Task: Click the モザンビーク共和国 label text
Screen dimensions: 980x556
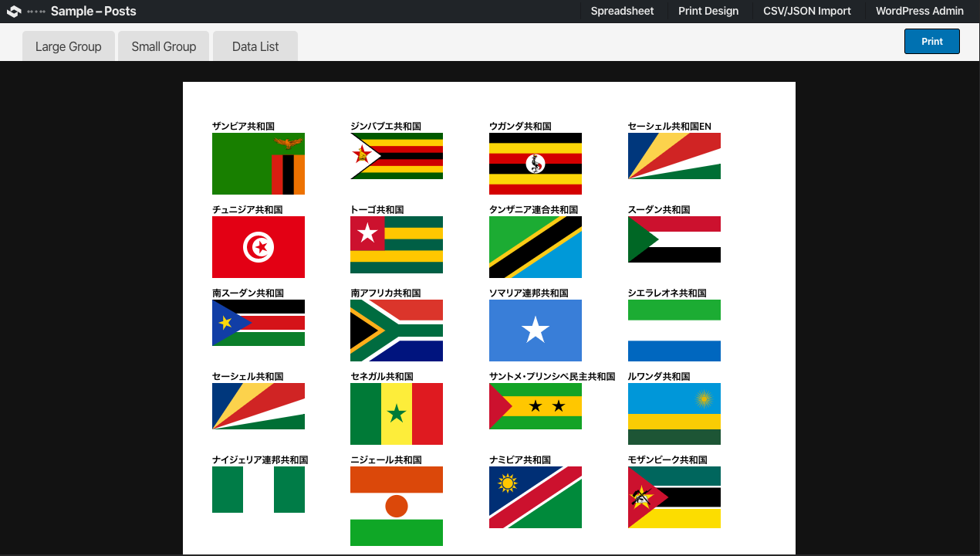Action: pyautogui.click(x=667, y=459)
